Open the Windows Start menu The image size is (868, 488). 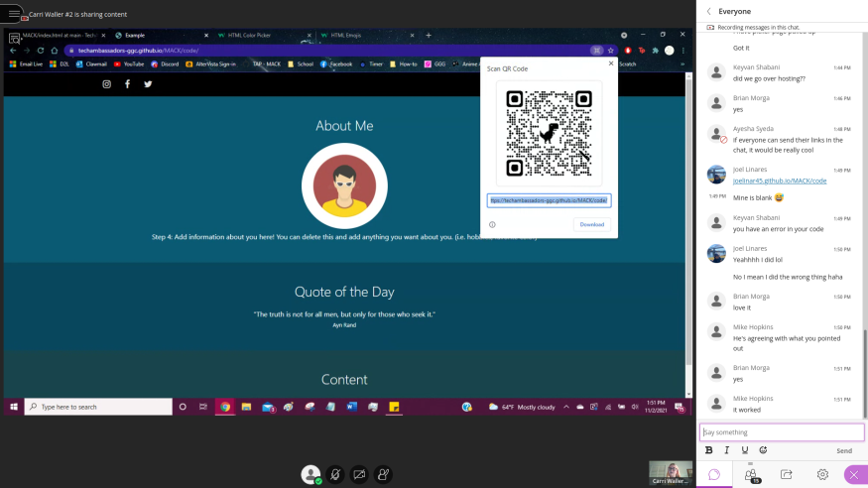point(14,407)
